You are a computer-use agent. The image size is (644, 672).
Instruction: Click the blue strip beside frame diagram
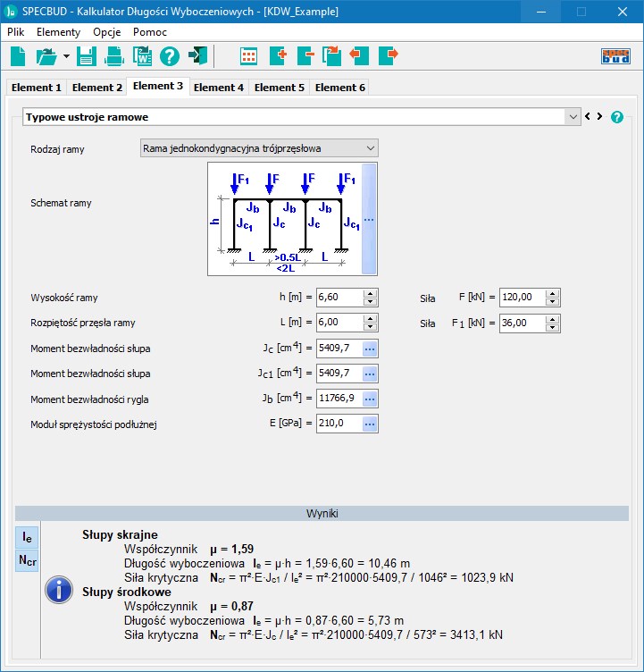coord(369,219)
